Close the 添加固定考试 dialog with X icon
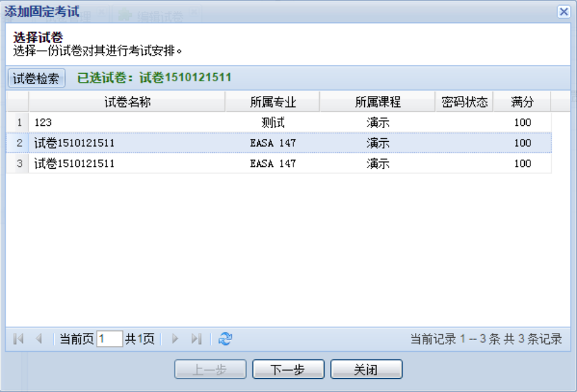 click(x=564, y=12)
